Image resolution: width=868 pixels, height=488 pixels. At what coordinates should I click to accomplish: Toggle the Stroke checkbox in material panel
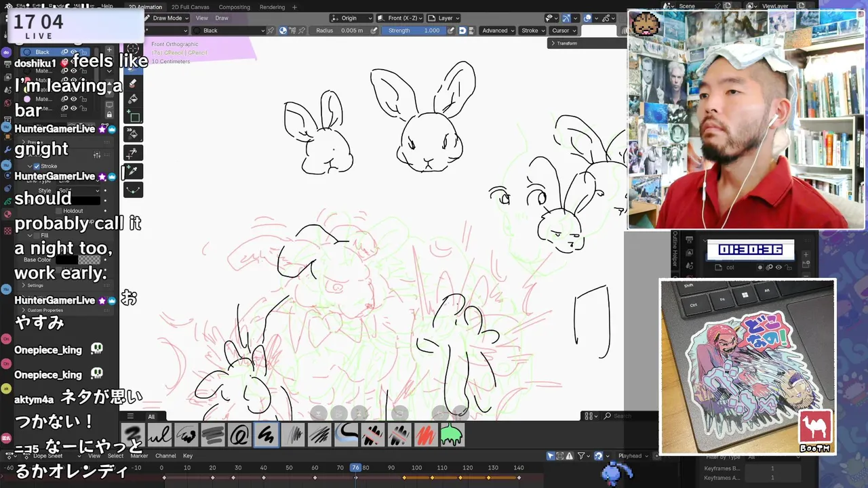coord(37,166)
